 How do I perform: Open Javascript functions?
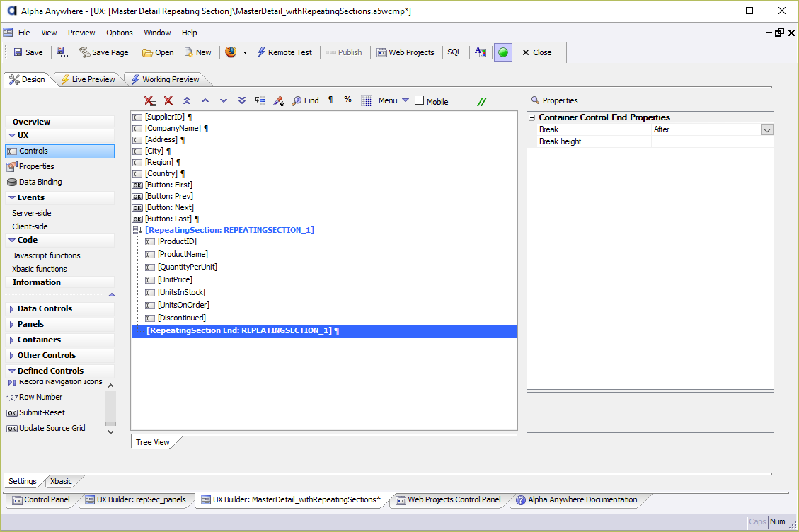[47, 255]
